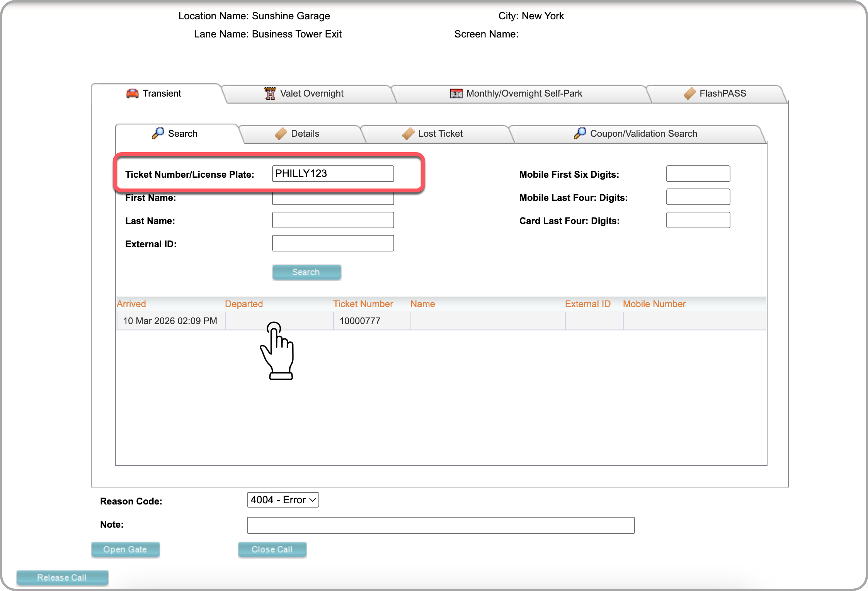Viewport: 868px width, 591px height.
Task: Click the Release Call button
Action: [x=62, y=578]
